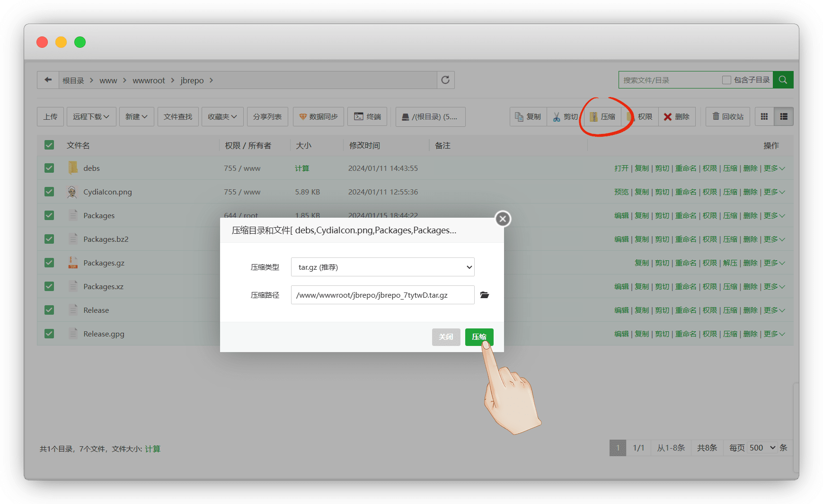The height and width of the screenshot is (504, 823).
Task: Click the folder browse icon beside compression path
Action: [484, 295]
